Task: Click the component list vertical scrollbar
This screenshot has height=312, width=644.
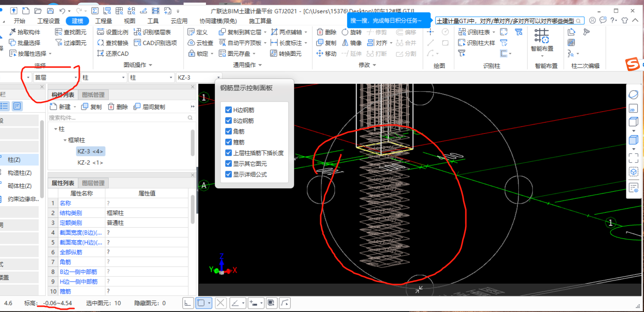Action: click(x=193, y=142)
